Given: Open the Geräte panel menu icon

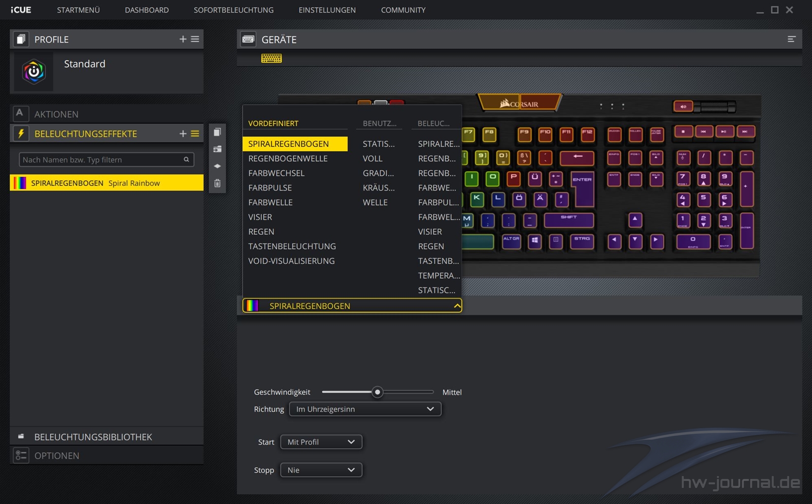Looking at the screenshot, I should (x=791, y=39).
